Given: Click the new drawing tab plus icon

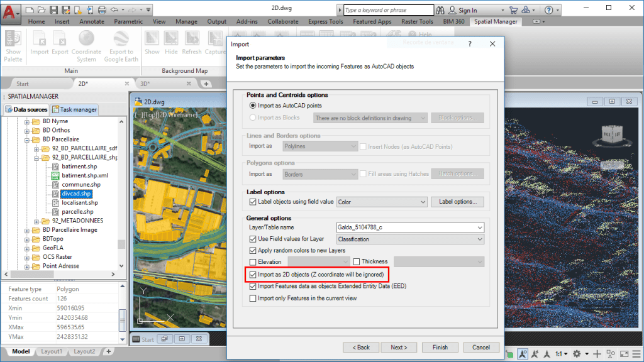Looking at the screenshot, I should pyautogui.click(x=206, y=84).
